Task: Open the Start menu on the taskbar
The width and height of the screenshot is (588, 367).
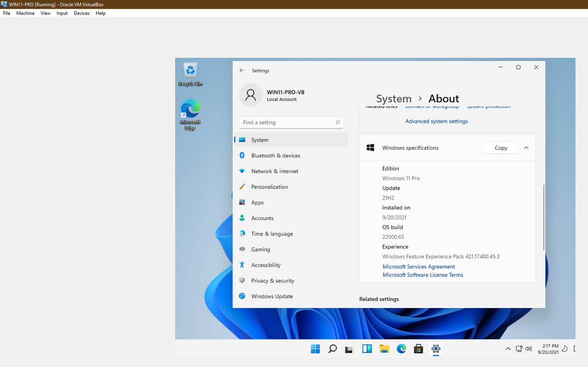Action: (x=315, y=349)
